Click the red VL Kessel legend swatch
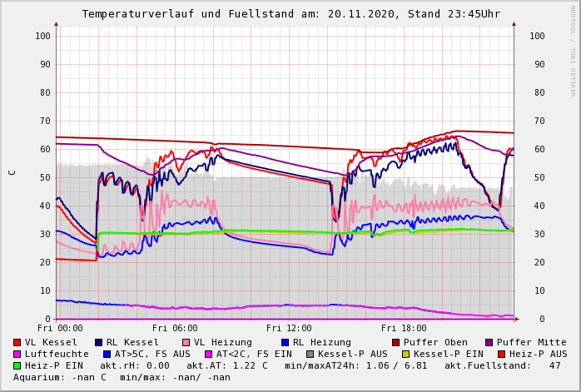581x392 pixels. click(17, 342)
